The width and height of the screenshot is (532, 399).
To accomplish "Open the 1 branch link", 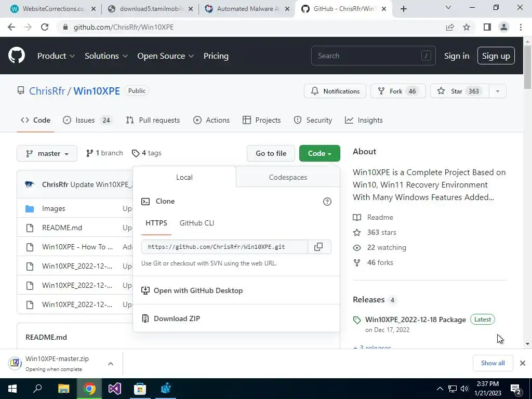I will pos(104,153).
